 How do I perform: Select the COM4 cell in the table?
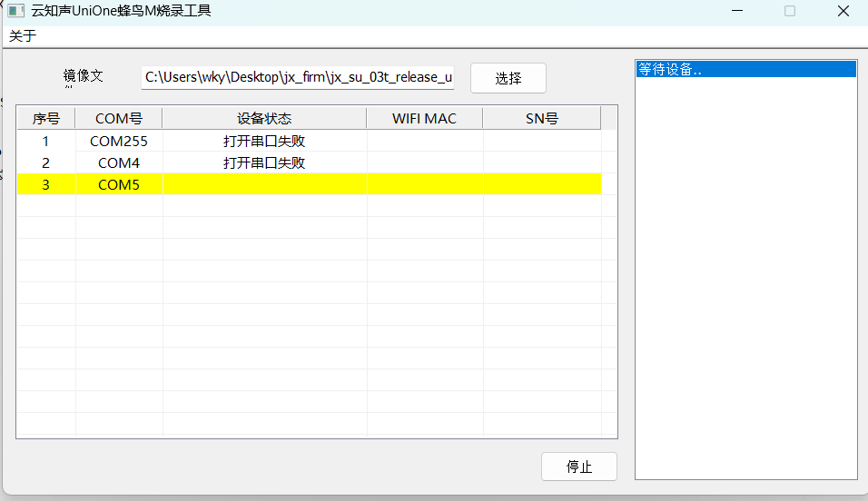(x=119, y=163)
